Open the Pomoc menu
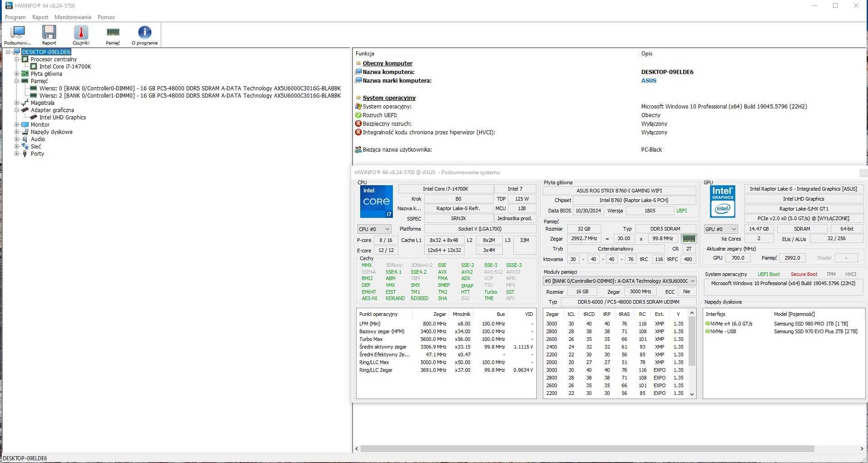868x463 pixels. 106,17
